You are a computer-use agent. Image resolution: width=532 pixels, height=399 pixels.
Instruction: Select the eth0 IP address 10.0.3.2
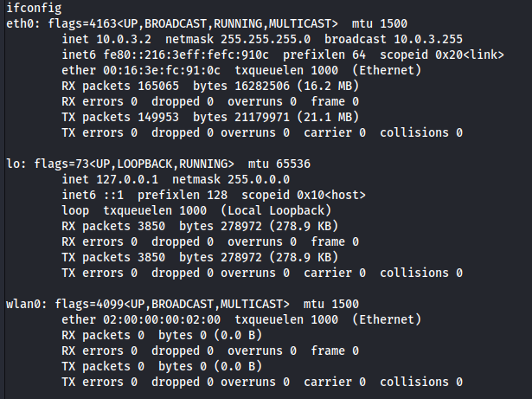[124, 40]
